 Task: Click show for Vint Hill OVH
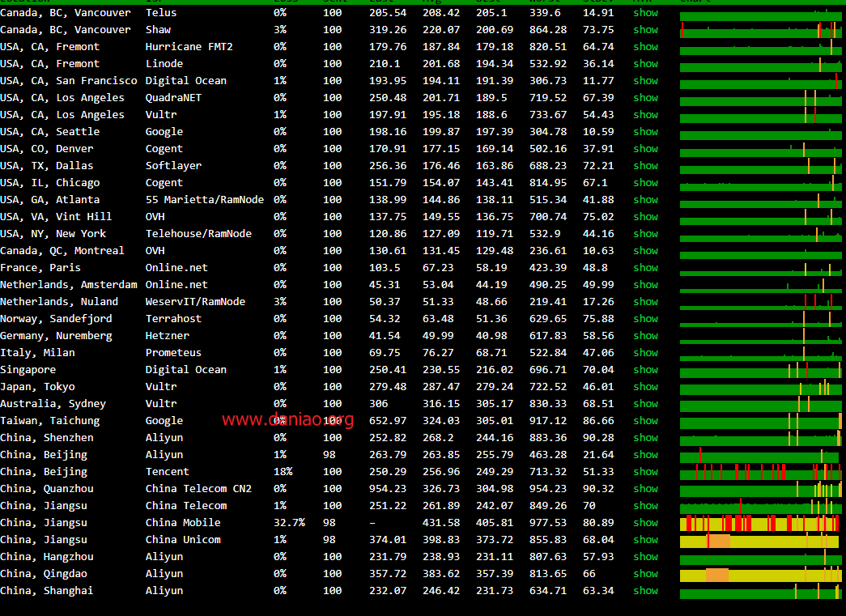645,216
